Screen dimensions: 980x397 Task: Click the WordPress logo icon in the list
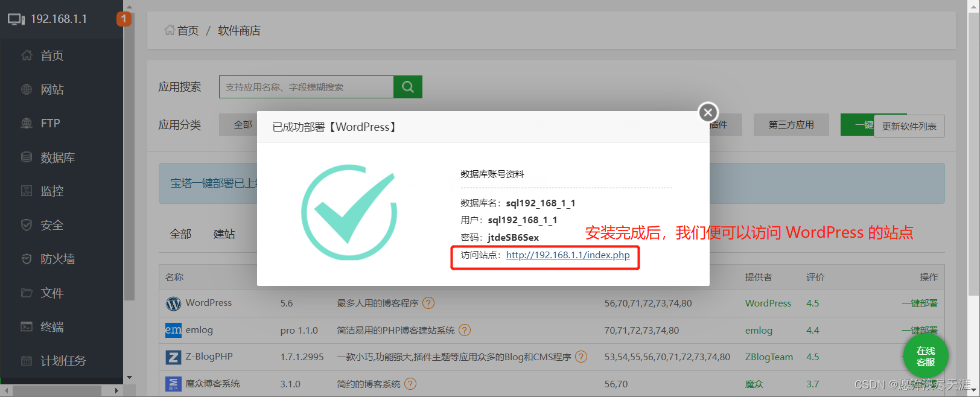click(173, 303)
